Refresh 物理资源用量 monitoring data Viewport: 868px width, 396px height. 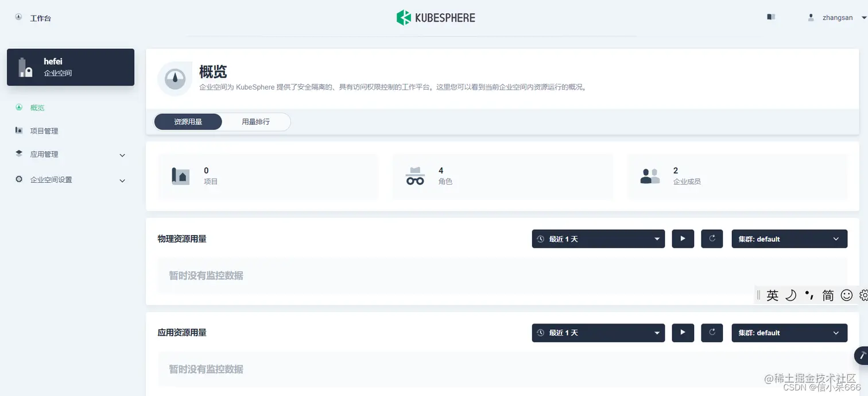click(x=712, y=239)
